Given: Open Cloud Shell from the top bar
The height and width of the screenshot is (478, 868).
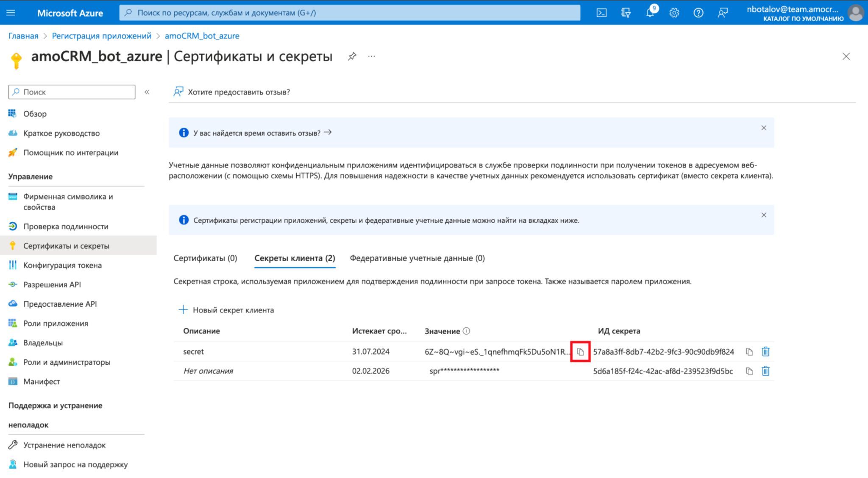Looking at the screenshot, I should click(x=601, y=13).
